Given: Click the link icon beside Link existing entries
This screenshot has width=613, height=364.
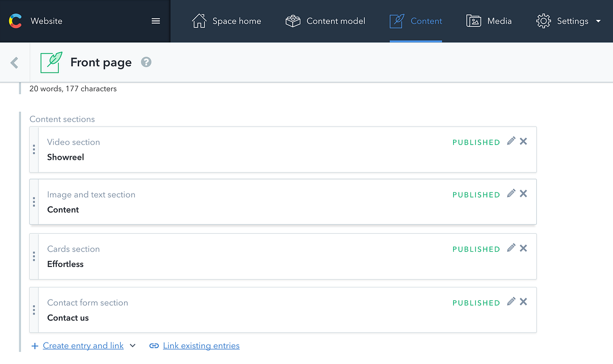Looking at the screenshot, I should 153,346.
